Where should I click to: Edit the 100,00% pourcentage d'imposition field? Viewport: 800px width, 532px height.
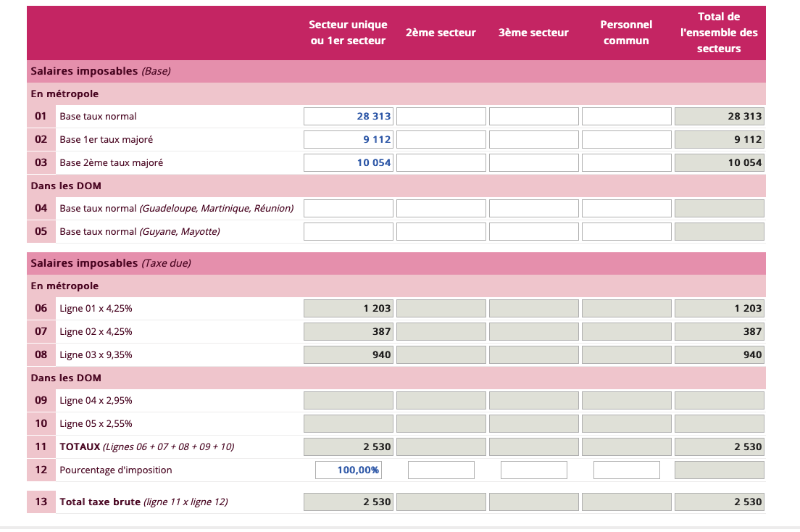pos(348,470)
